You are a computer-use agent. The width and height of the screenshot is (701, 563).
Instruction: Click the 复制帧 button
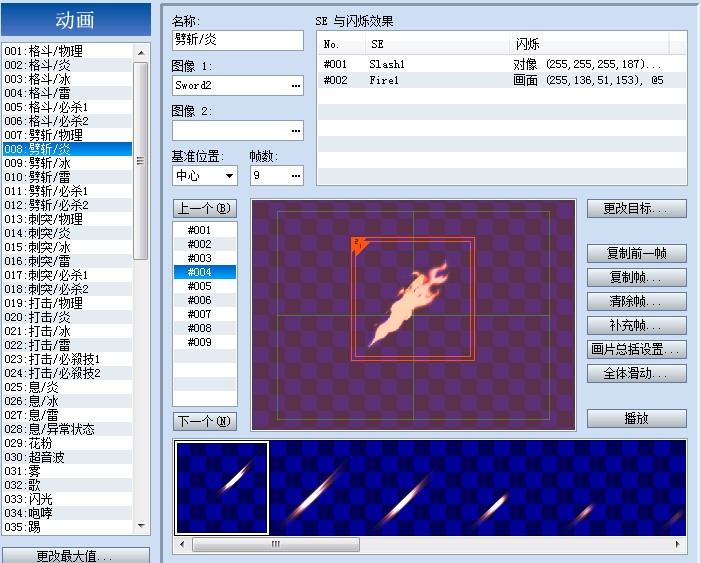tap(637, 277)
